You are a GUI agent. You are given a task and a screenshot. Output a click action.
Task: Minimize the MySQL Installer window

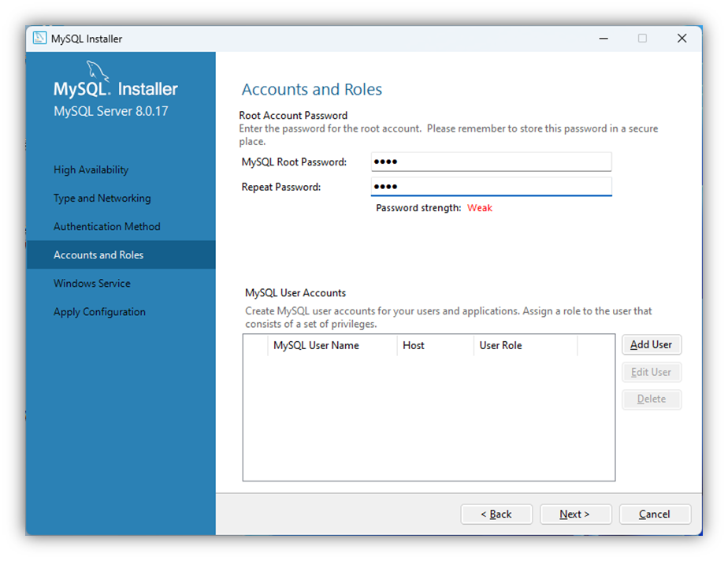click(x=603, y=39)
